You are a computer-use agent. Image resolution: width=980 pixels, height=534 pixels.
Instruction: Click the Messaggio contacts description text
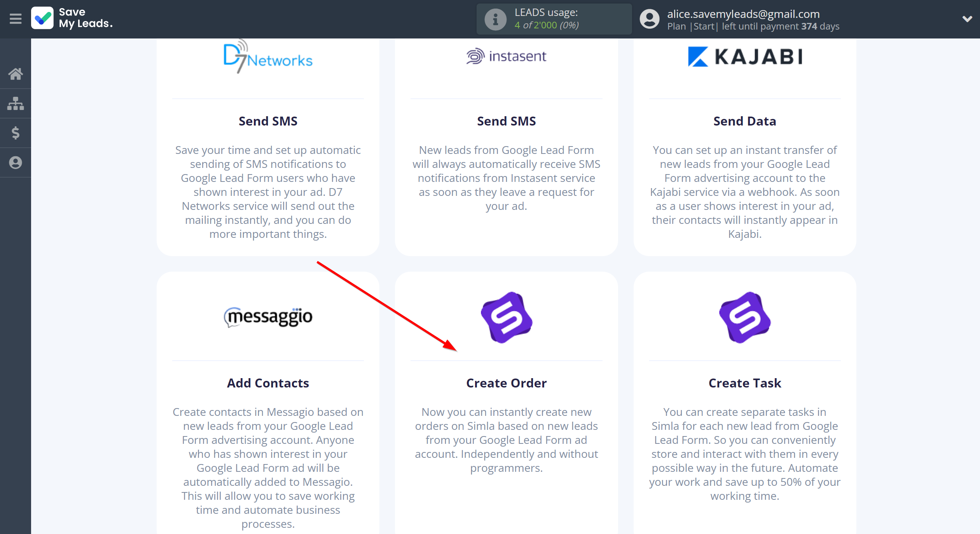point(268,468)
